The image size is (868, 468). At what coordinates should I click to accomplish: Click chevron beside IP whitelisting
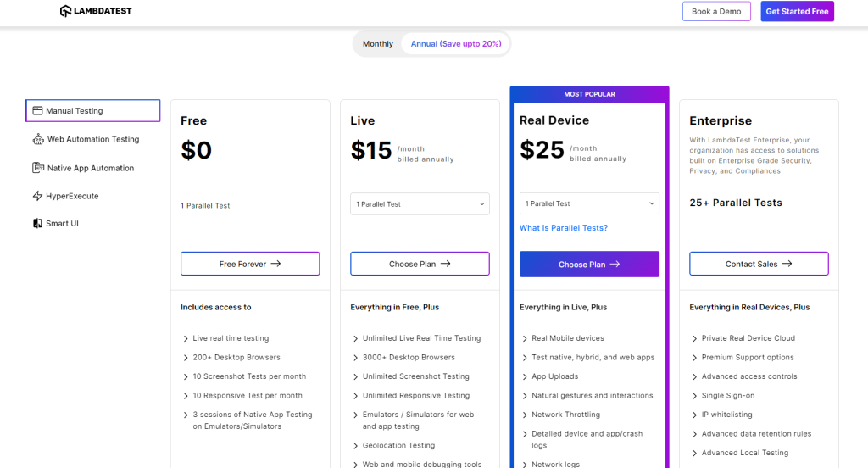click(695, 415)
